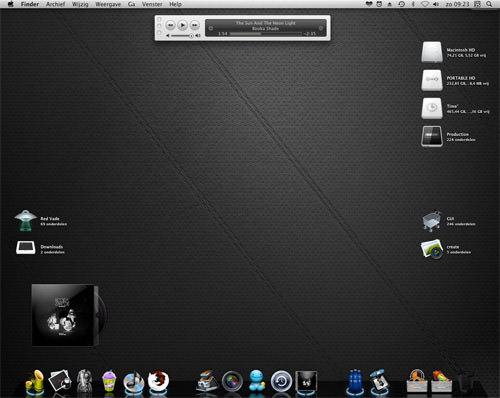Open the stamp and brush app in Dock

tap(379, 380)
